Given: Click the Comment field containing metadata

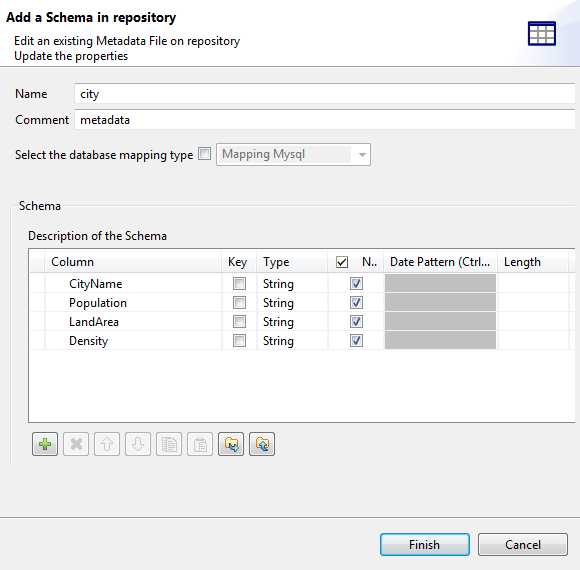Looking at the screenshot, I should tap(325, 120).
